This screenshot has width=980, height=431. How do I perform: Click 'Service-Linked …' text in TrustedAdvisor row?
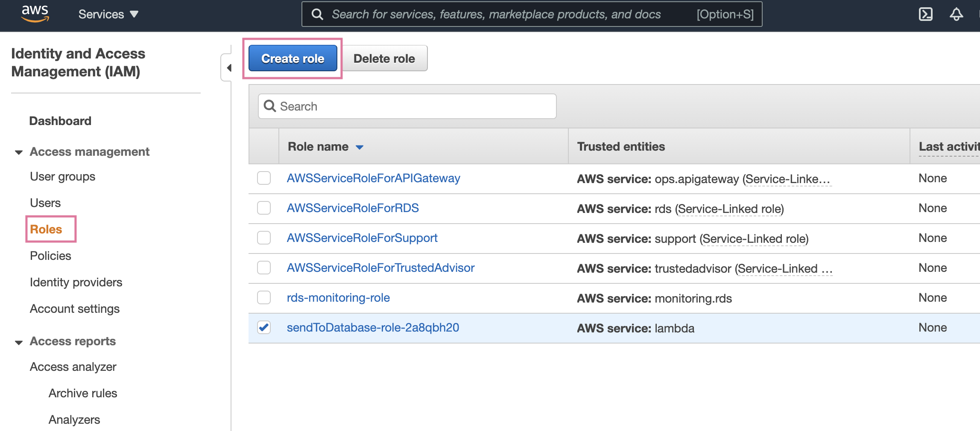(785, 269)
